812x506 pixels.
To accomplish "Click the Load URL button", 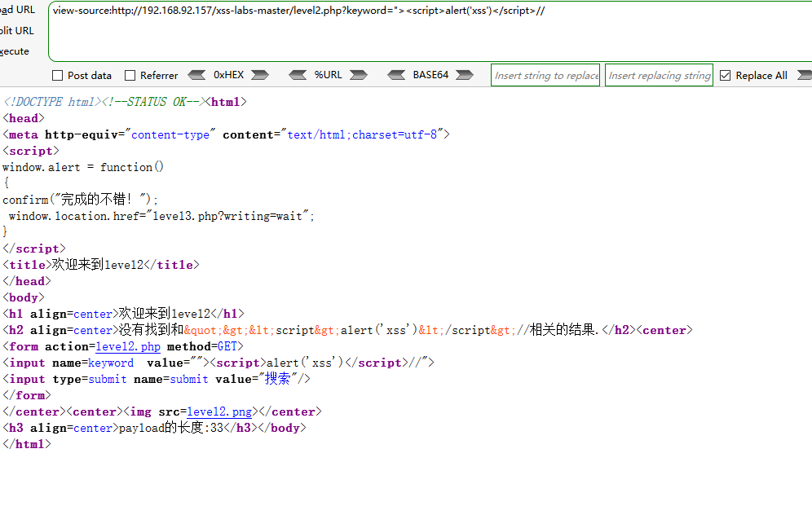I will click(x=18, y=10).
